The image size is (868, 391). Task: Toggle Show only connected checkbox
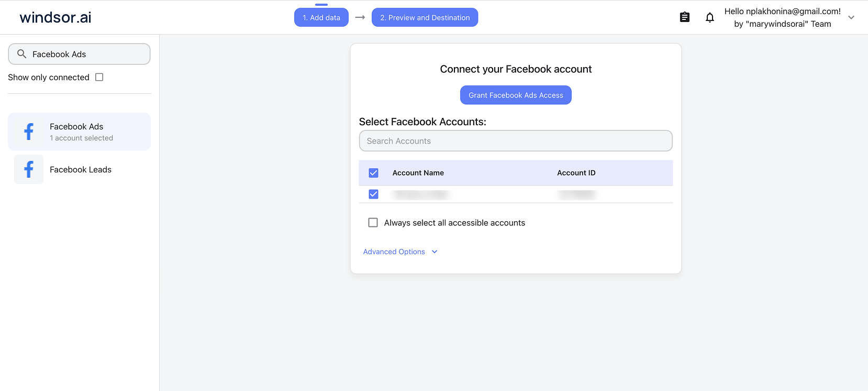99,77
